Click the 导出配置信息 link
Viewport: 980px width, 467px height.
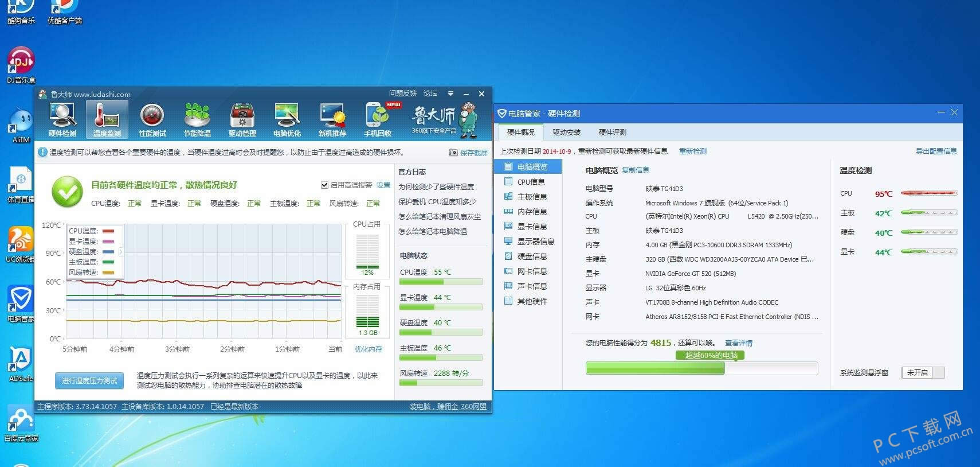click(x=936, y=151)
